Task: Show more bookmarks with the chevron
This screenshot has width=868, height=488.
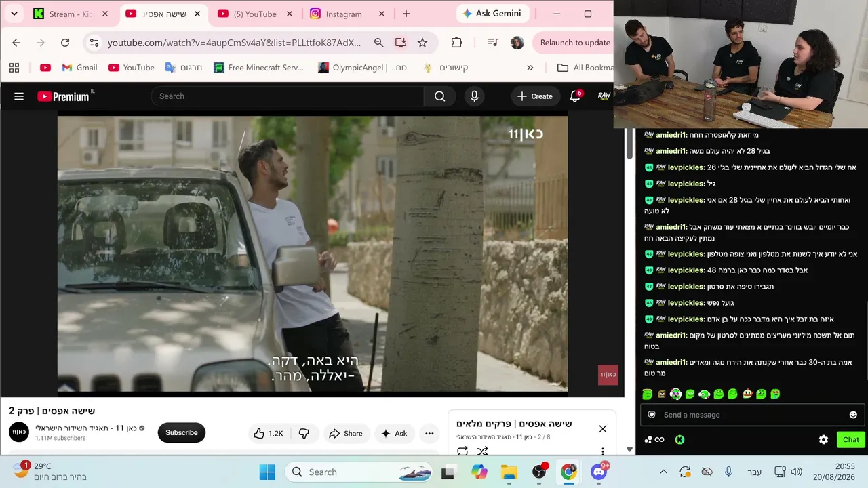Action: [x=530, y=68]
